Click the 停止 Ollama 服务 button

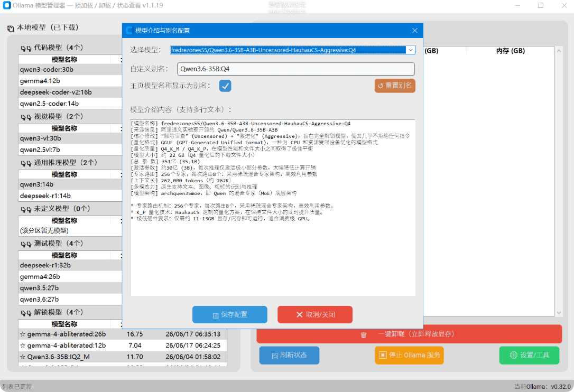(x=409, y=355)
